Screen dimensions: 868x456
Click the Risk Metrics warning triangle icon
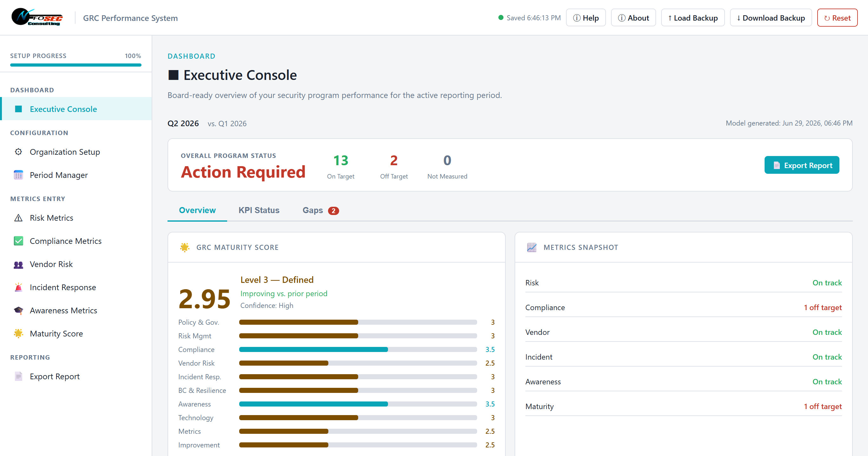(x=18, y=218)
